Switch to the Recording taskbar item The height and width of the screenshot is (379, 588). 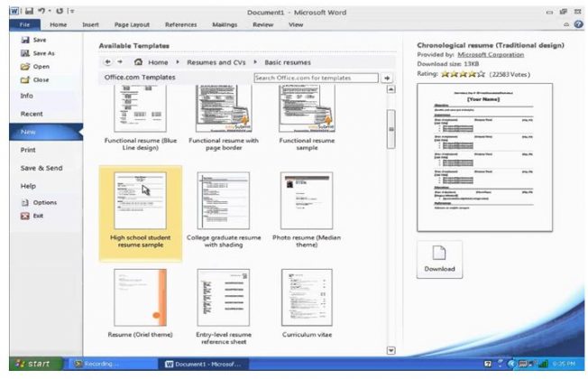[111, 364]
